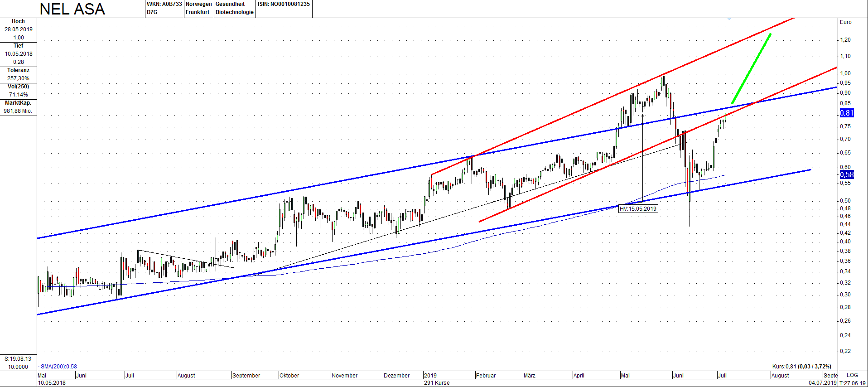This screenshot has height=387, width=868.
Task: Click the Frankfurt exchange label
Action: click(x=198, y=12)
